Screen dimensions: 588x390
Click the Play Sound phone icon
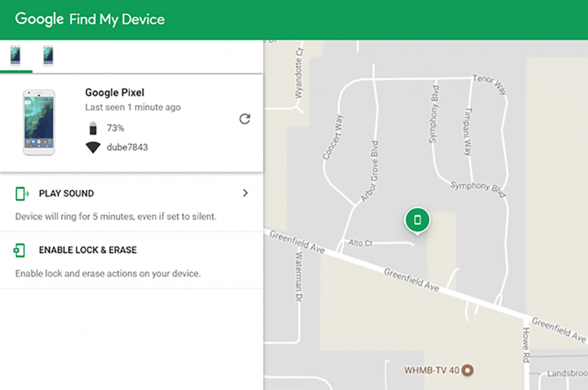22,194
